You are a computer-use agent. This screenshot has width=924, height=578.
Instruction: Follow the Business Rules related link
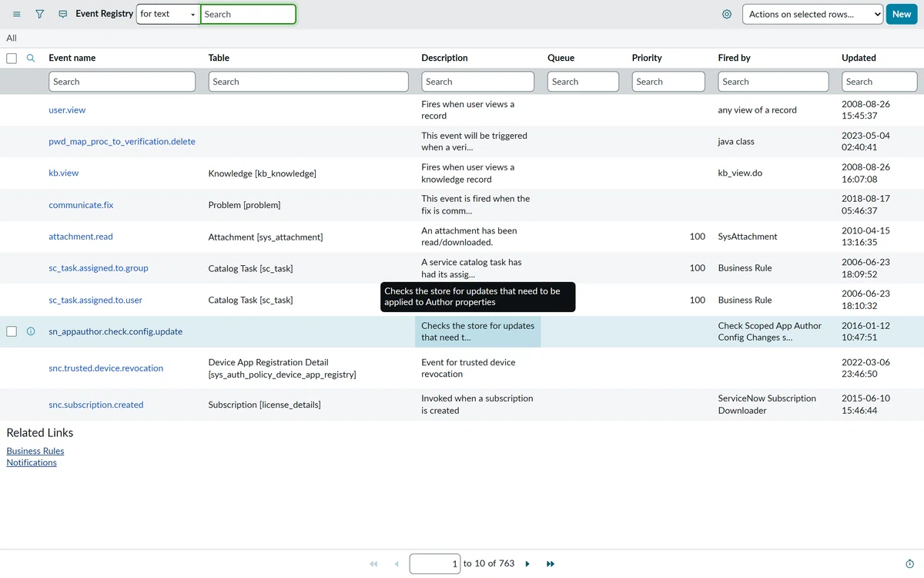pyautogui.click(x=35, y=451)
